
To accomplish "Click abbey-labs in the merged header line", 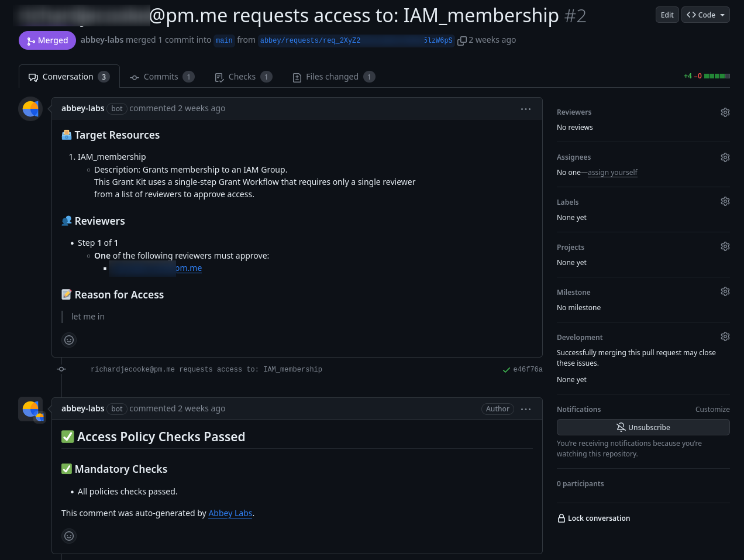I will pyautogui.click(x=102, y=40).
